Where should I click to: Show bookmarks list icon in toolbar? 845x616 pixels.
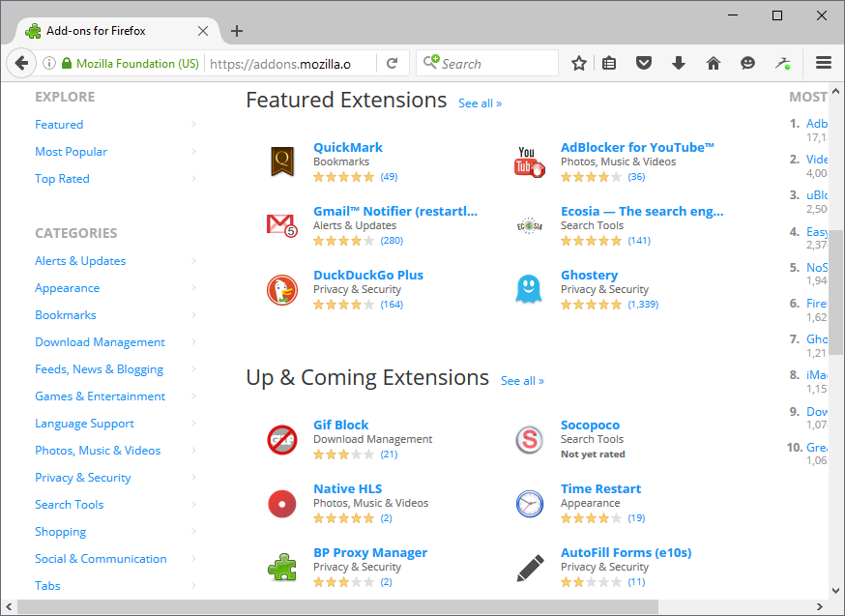coord(609,64)
